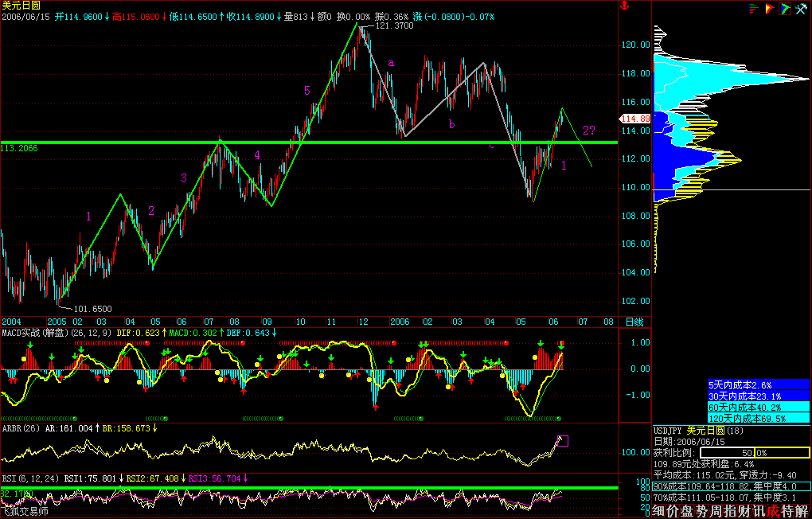Switch to the 细价 tab
This screenshot has height=519, width=812.
pyautogui.click(x=657, y=512)
